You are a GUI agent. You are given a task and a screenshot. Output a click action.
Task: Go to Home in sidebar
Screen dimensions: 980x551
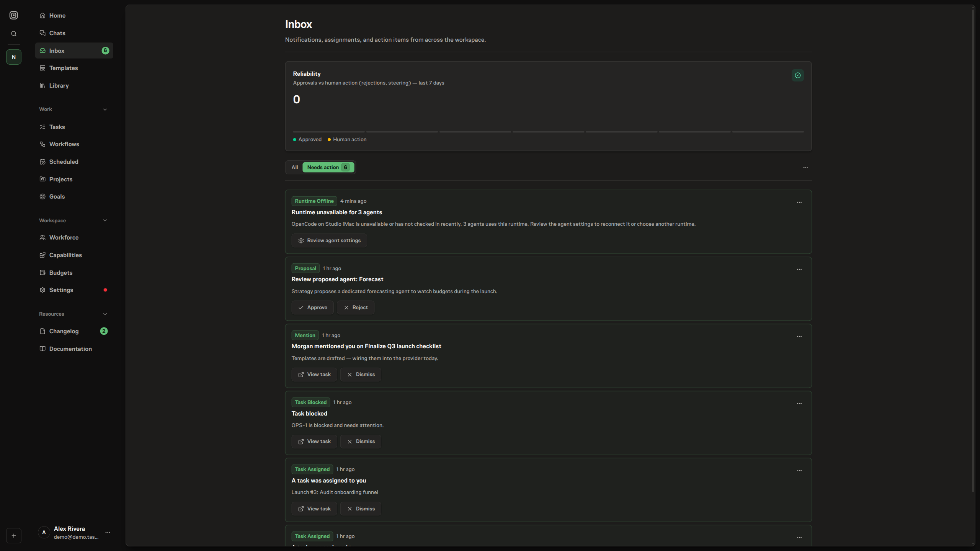(x=74, y=16)
